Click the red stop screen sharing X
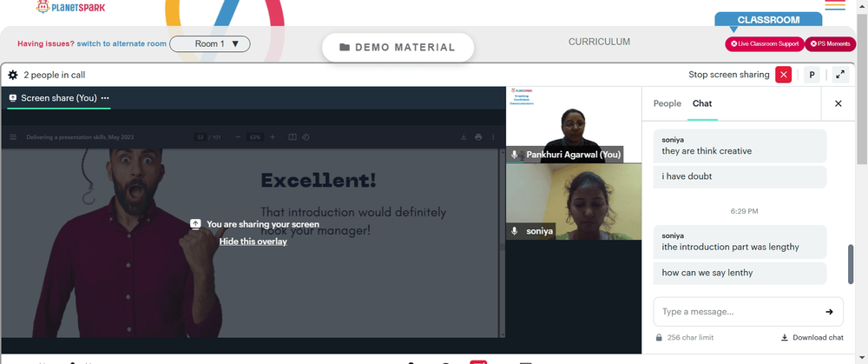 [783, 74]
